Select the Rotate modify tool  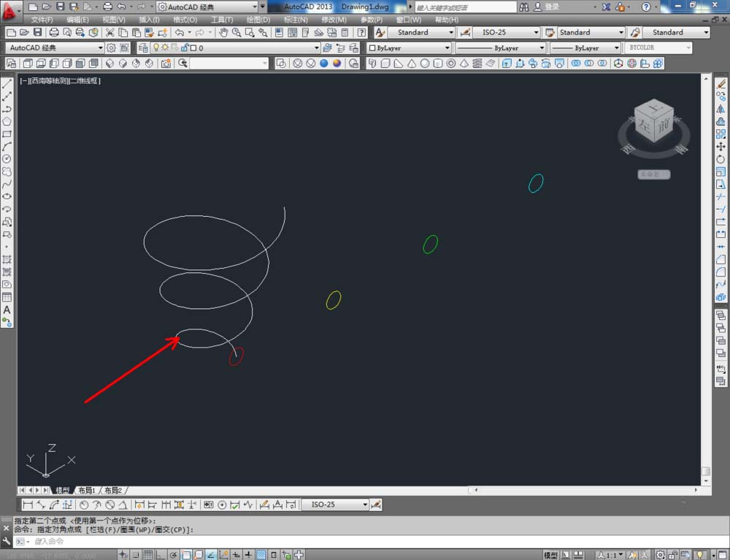(x=721, y=159)
